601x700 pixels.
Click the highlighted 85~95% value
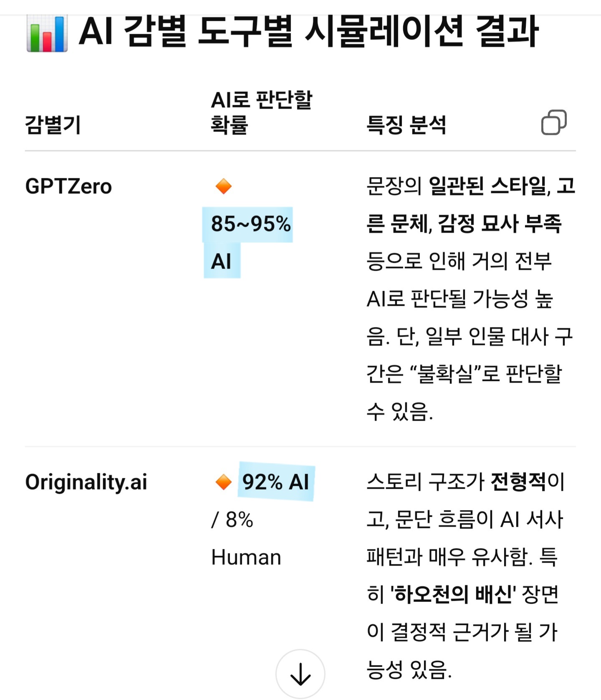[250, 224]
